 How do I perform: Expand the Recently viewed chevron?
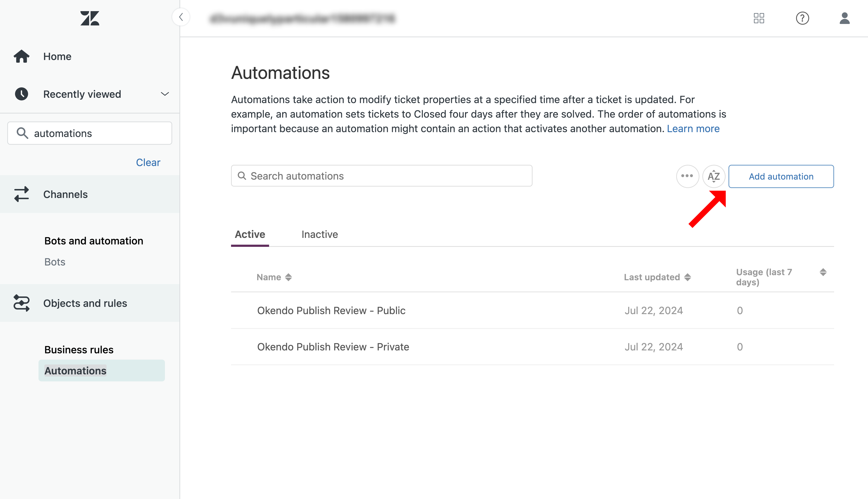[165, 94]
